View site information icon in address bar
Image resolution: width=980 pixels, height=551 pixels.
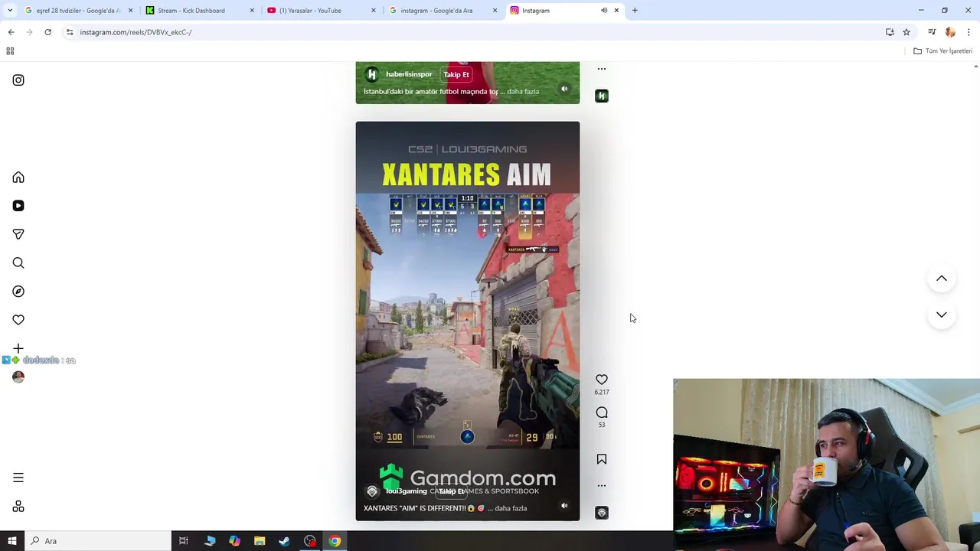[70, 32]
